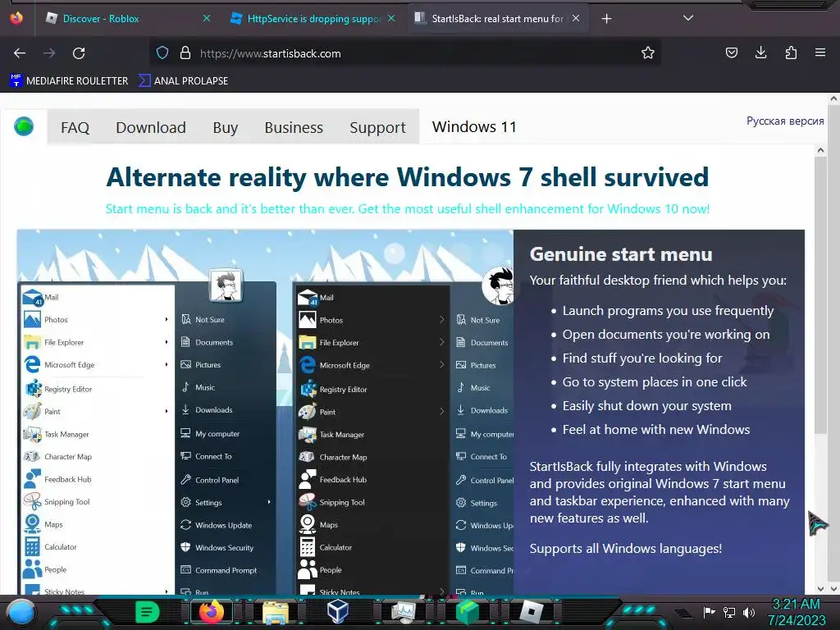Click Maps icon in dark start menu
Screen dimensions: 840x630
pyautogui.click(x=307, y=524)
